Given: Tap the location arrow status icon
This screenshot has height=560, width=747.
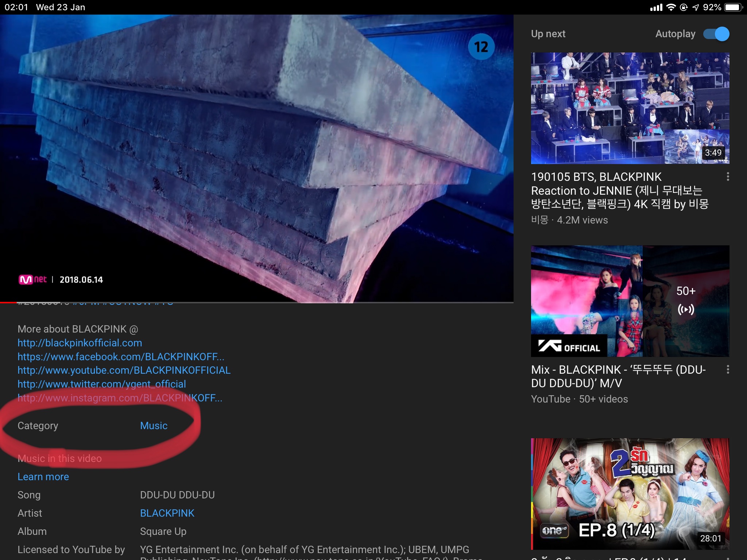Looking at the screenshot, I should coord(696,7).
